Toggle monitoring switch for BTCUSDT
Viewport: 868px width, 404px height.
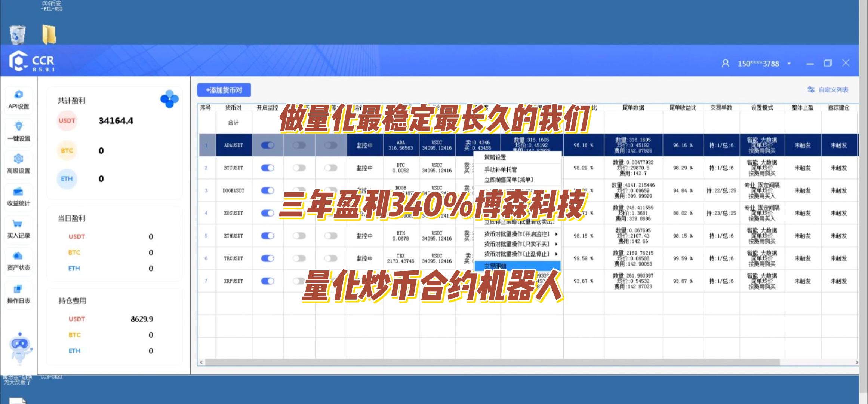[268, 168]
